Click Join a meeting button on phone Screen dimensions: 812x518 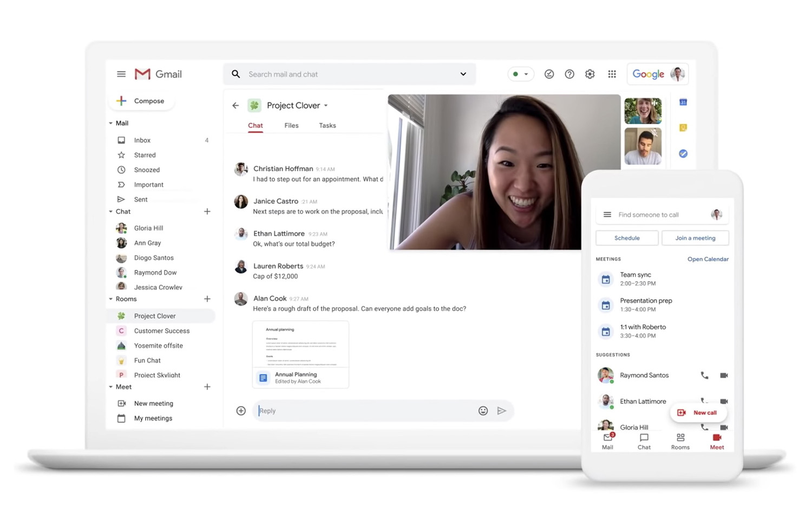tap(695, 238)
